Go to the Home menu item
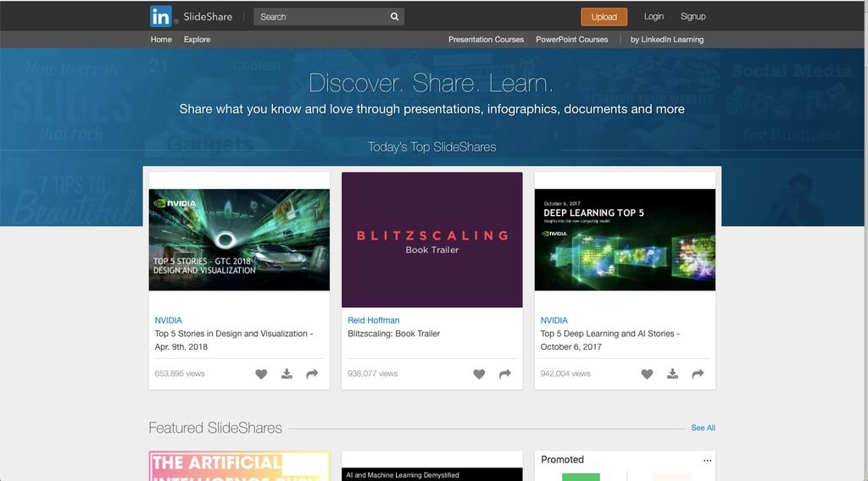 [x=161, y=39]
